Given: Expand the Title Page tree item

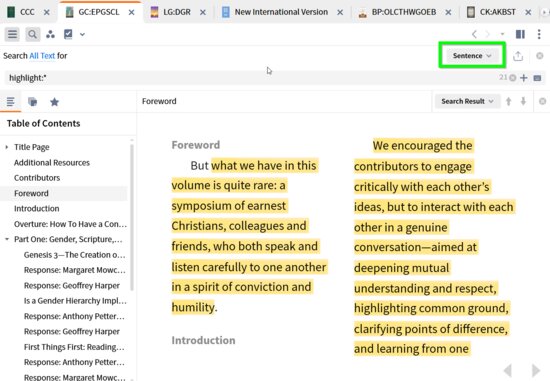Looking at the screenshot, I should tap(7, 147).
